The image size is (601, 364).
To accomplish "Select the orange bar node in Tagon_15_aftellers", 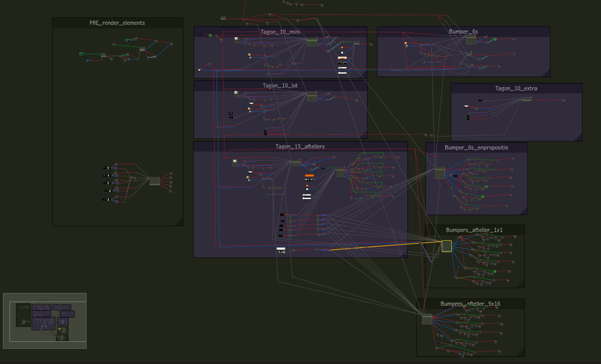I will coord(309,175).
